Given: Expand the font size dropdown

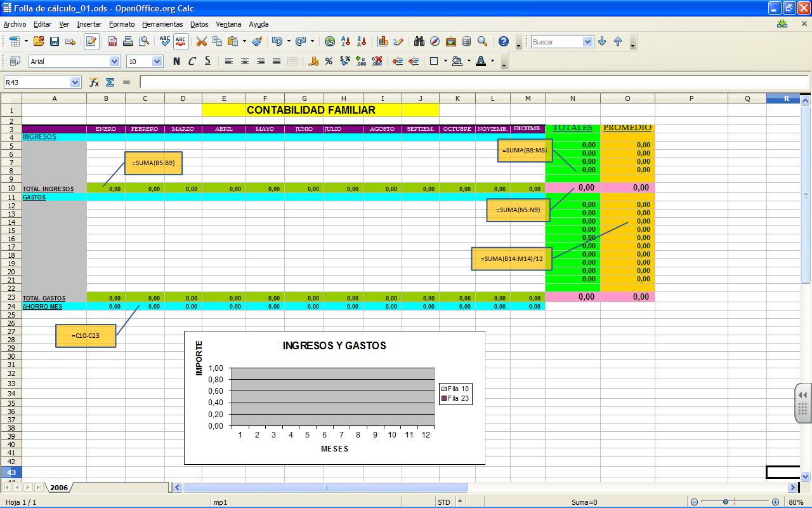Looking at the screenshot, I should coord(157,62).
